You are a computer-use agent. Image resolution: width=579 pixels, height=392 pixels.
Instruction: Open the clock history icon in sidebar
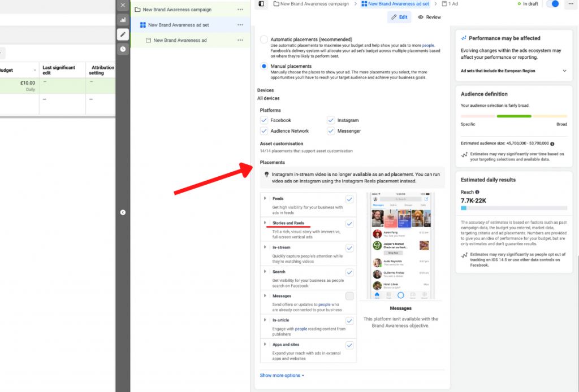pyautogui.click(x=123, y=49)
